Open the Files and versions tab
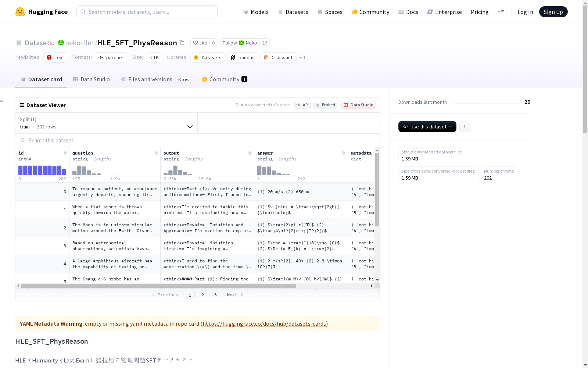Viewport: 588px width, 368px height. (156, 79)
